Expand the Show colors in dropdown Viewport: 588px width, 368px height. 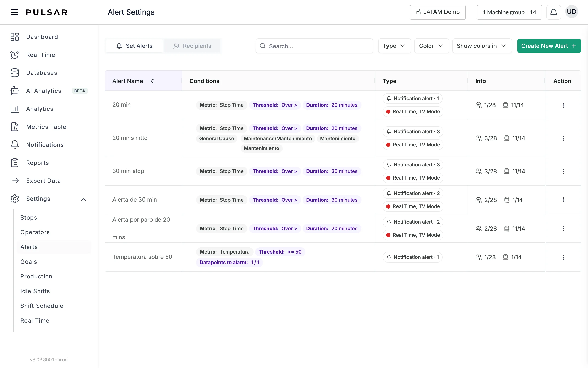pyautogui.click(x=482, y=46)
